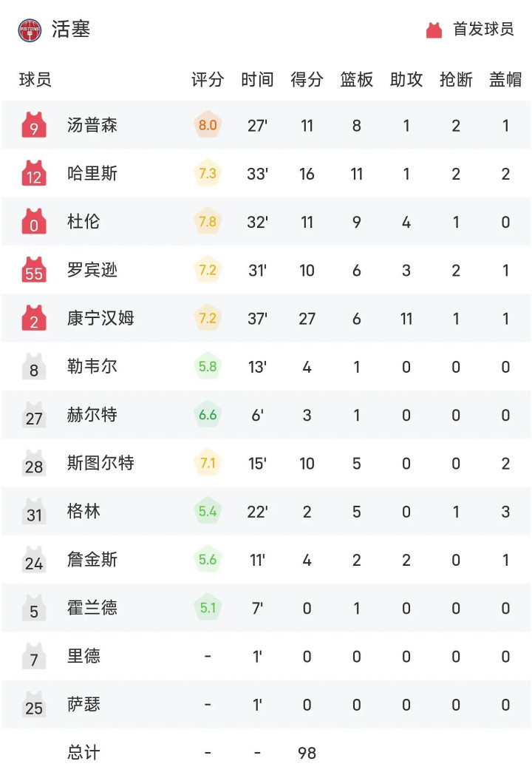Tap the number 55 jersey icon
The width and height of the screenshot is (532, 778).
34,271
